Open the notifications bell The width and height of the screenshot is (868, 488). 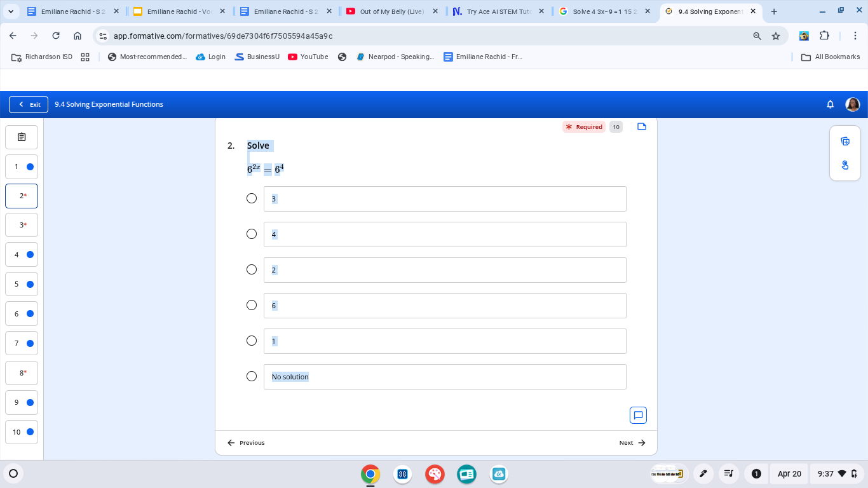point(830,104)
